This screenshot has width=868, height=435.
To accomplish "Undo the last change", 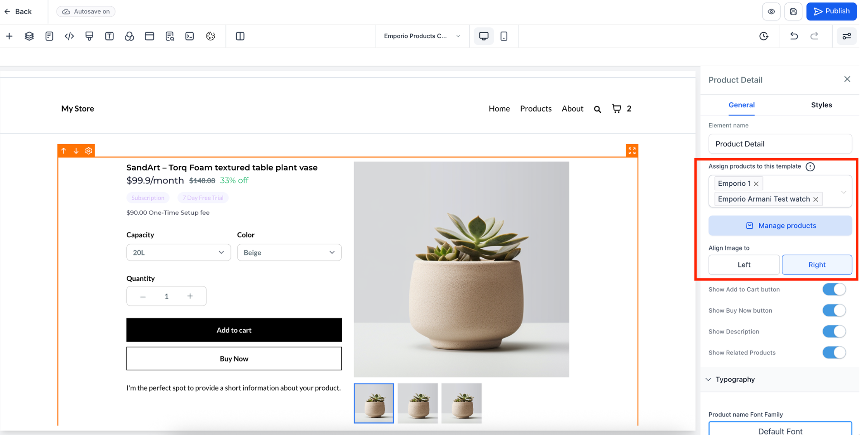I will click(794, 36).
